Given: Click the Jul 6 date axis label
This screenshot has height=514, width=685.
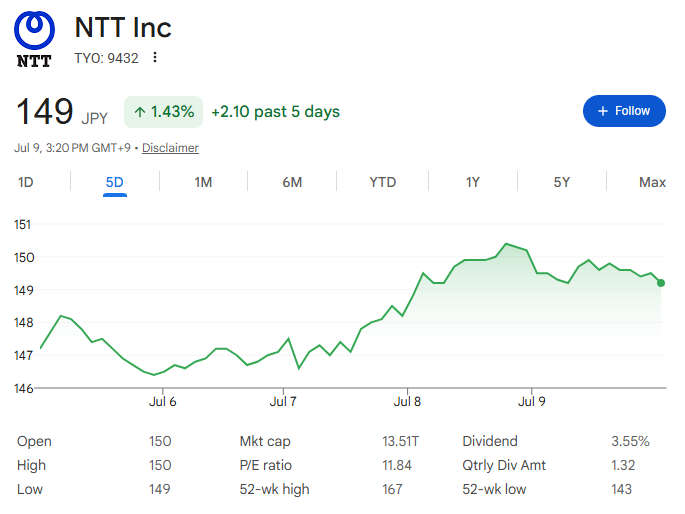Looking at the screenshot, I should (x=163, y=401).
